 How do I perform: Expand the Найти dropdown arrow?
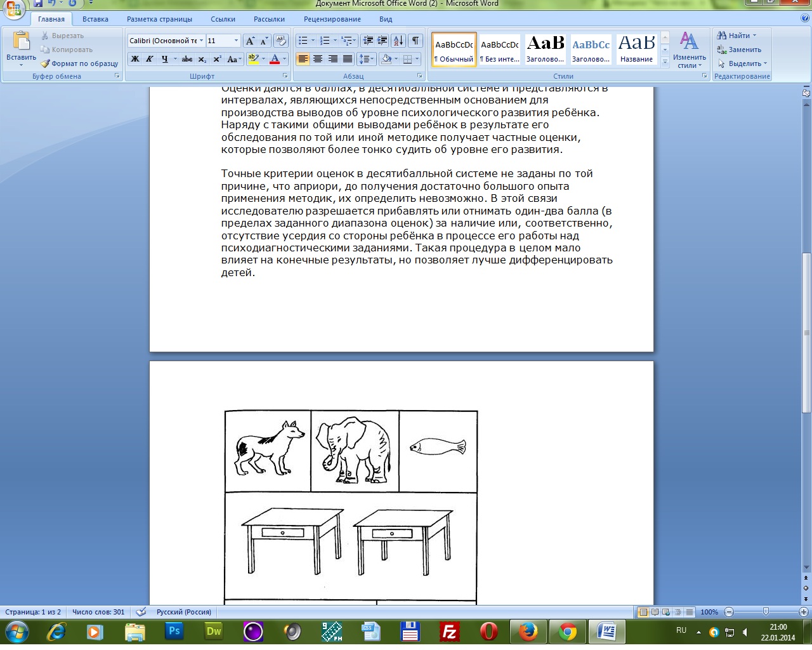click(x=754, y=36)
